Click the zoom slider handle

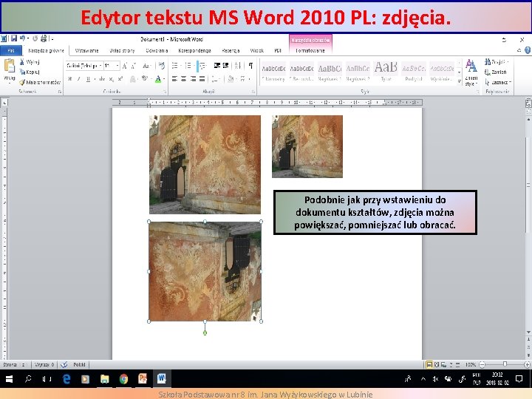pos(505,364)
